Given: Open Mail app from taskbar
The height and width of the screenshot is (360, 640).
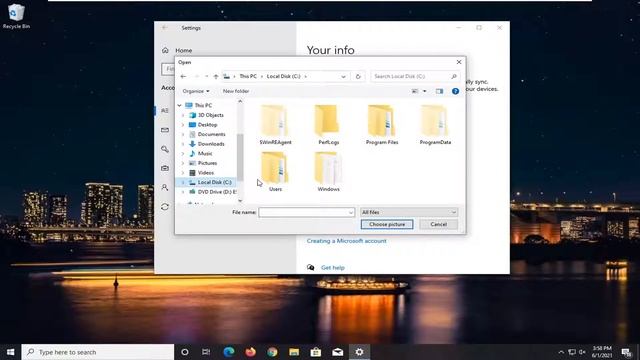Looking at the screenshot, I should click(x=338, y=352).
